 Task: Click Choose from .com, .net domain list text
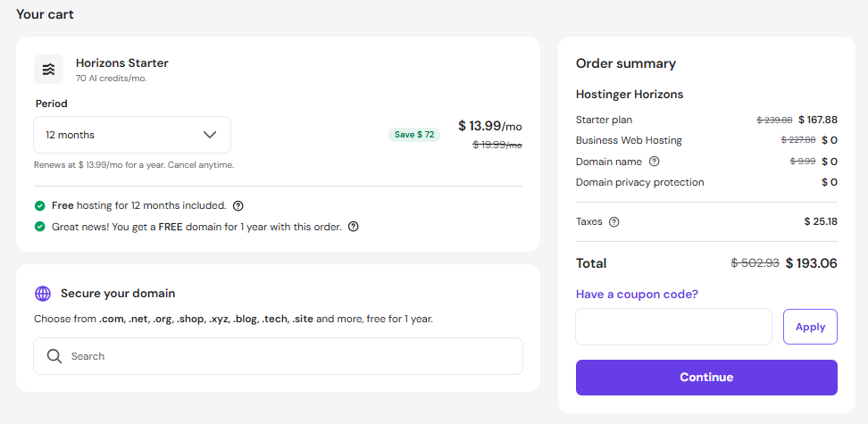[233, 320]
